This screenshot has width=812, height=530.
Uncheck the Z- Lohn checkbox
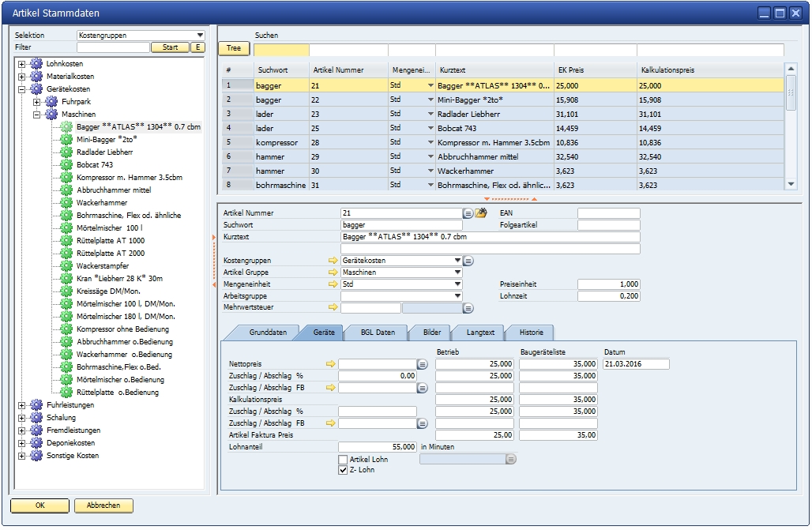343,470
